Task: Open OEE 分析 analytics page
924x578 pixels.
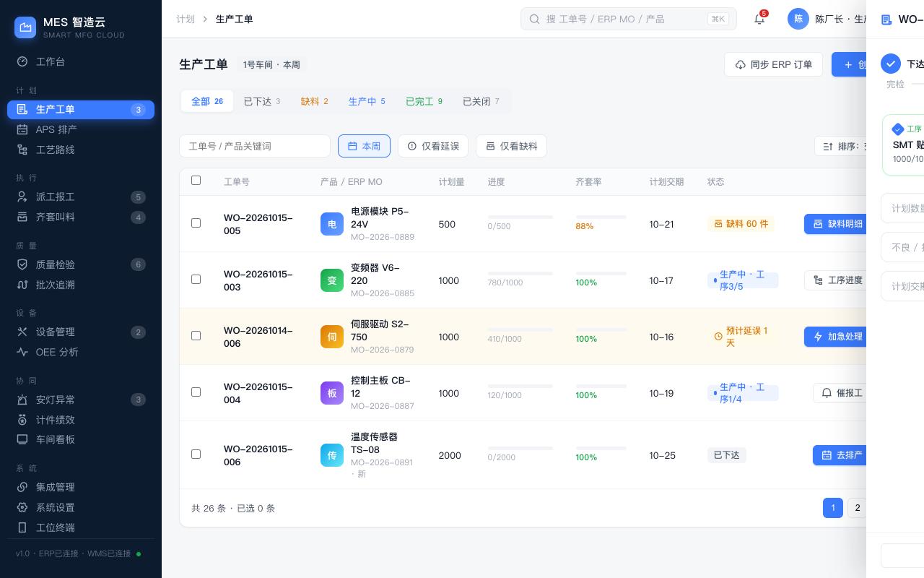Action: point(81,352)
